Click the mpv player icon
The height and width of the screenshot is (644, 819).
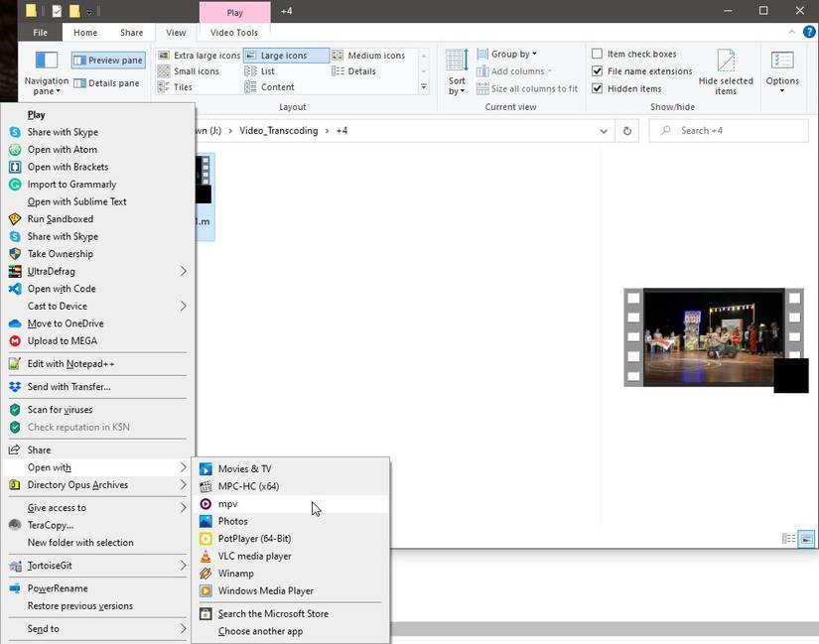point(205,504)
